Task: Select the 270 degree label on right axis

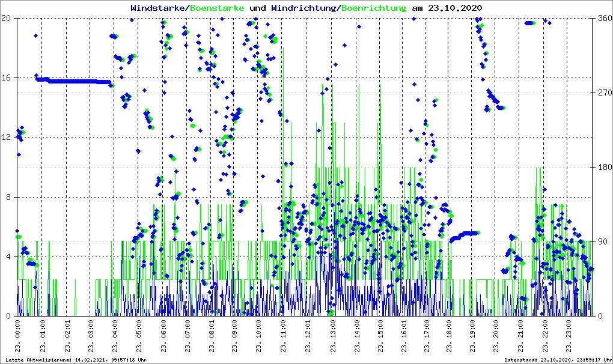Action: tap(603, 93)
